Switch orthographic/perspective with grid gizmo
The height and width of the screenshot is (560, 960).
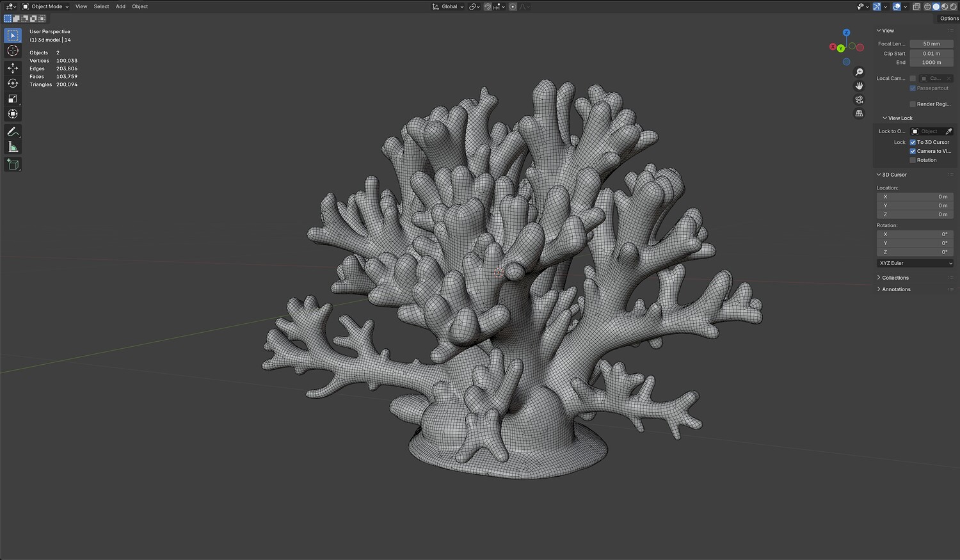[860, 113]
